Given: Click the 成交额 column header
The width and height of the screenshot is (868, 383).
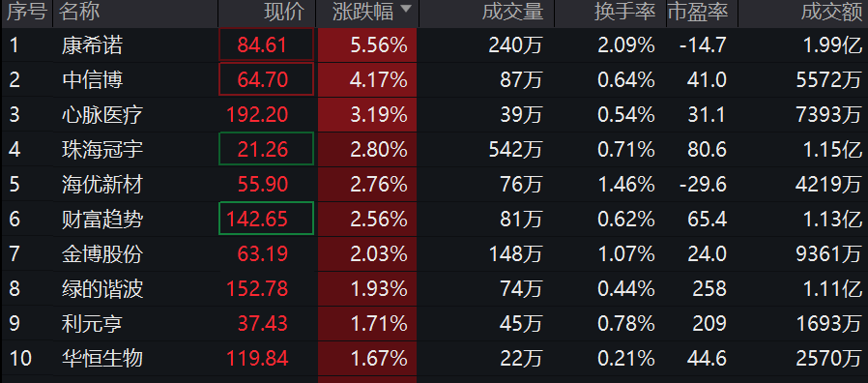Looking at the screenshot, I should pyautogui.click(x=831, y=12).
